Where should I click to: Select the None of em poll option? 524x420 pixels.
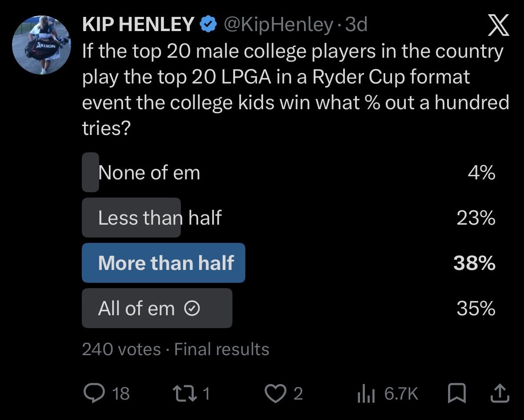(x=289, y=173)
